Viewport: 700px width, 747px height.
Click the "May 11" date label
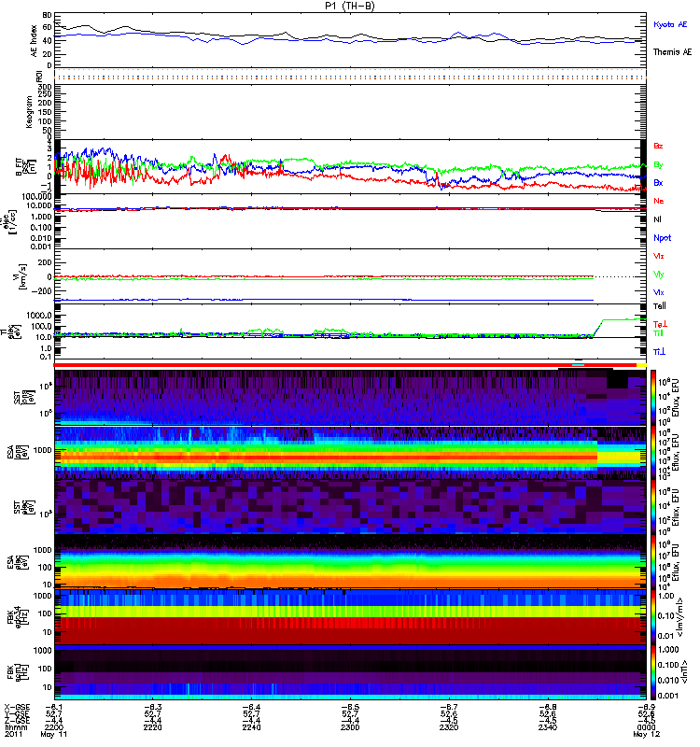pyautogui.click(x=54, y=734)
